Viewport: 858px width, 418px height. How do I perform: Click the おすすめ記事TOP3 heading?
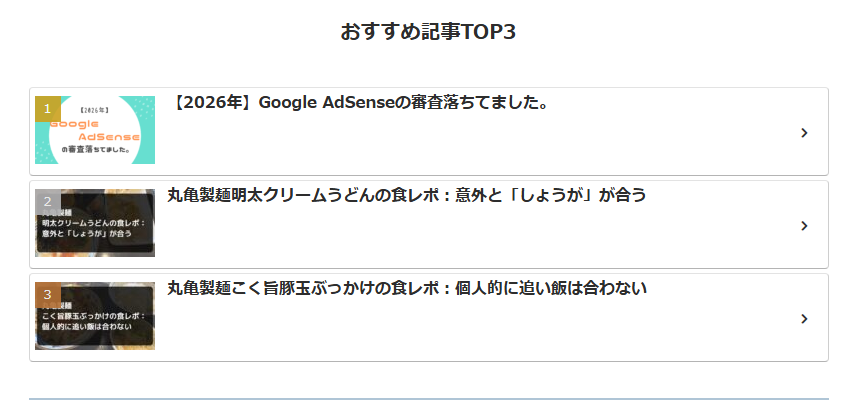(x=428, y=31)
